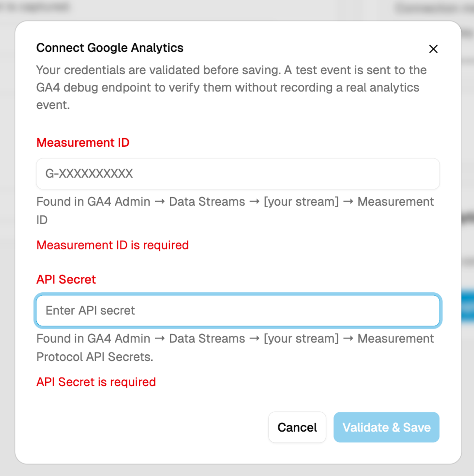
Task: Click into the API secret input
Action: [x=238, y=310]
